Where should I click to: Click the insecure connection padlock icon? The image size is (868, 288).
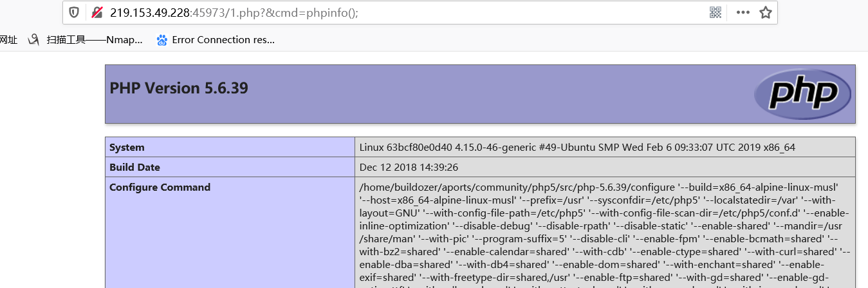97,12
